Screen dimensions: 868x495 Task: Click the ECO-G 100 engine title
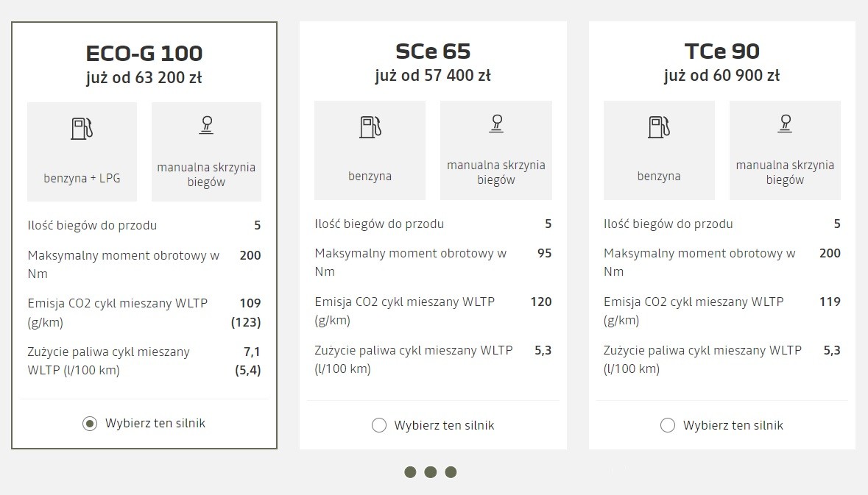[x=144, y=53]
